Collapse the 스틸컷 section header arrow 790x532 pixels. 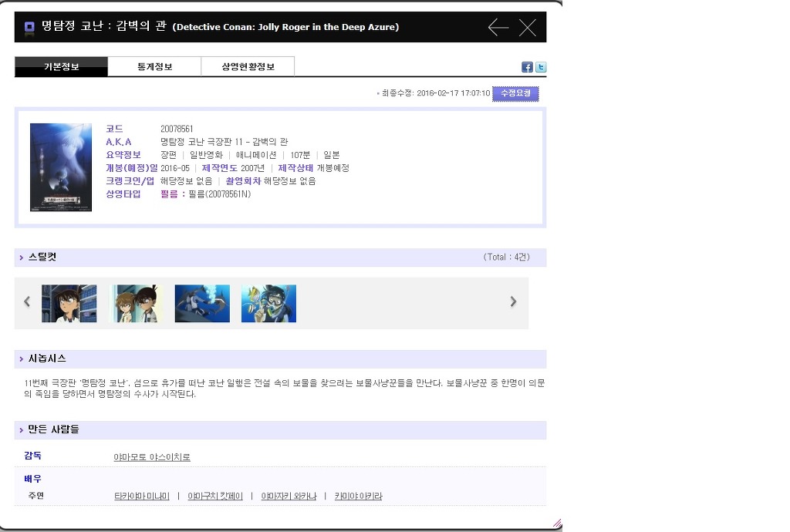[22, 258]
